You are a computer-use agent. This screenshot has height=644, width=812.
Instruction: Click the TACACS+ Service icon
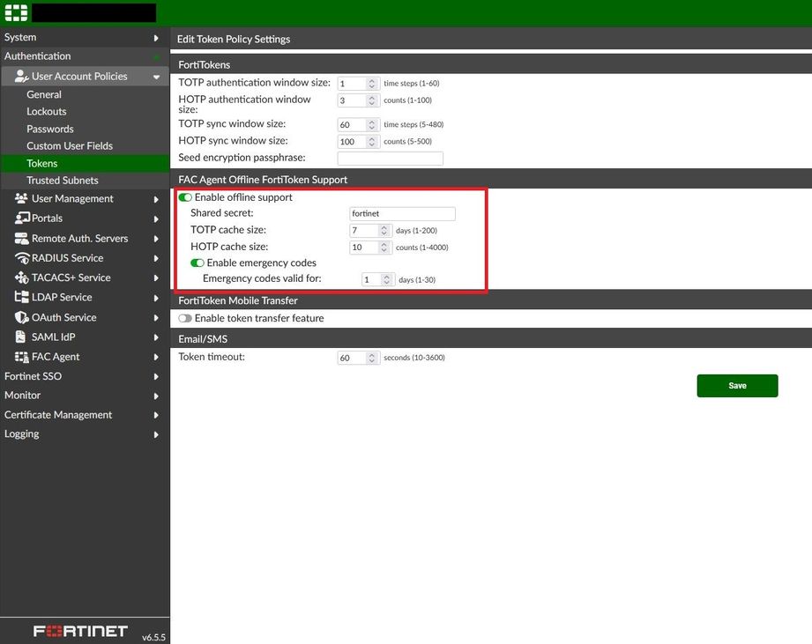[x=21, y=278]
